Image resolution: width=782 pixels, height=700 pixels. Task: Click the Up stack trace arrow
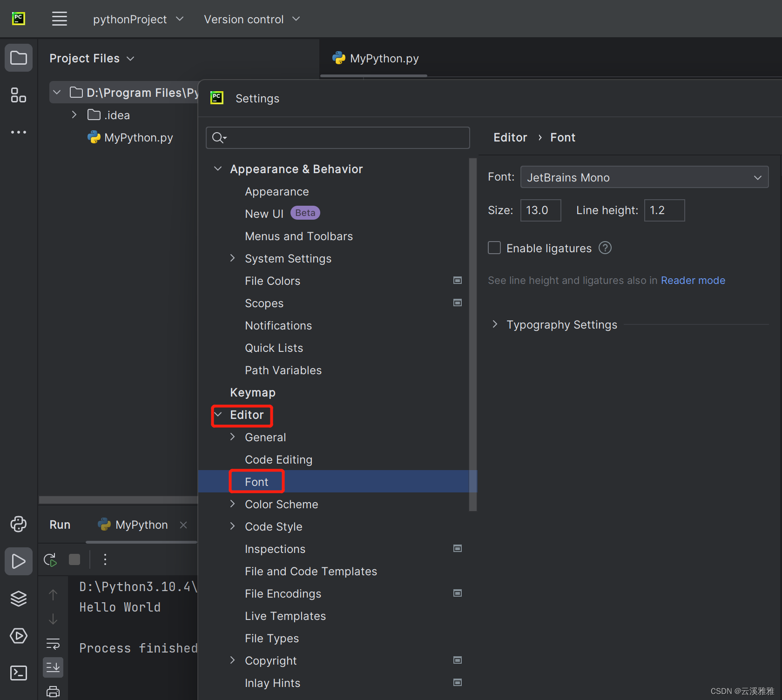coord(53,595)
